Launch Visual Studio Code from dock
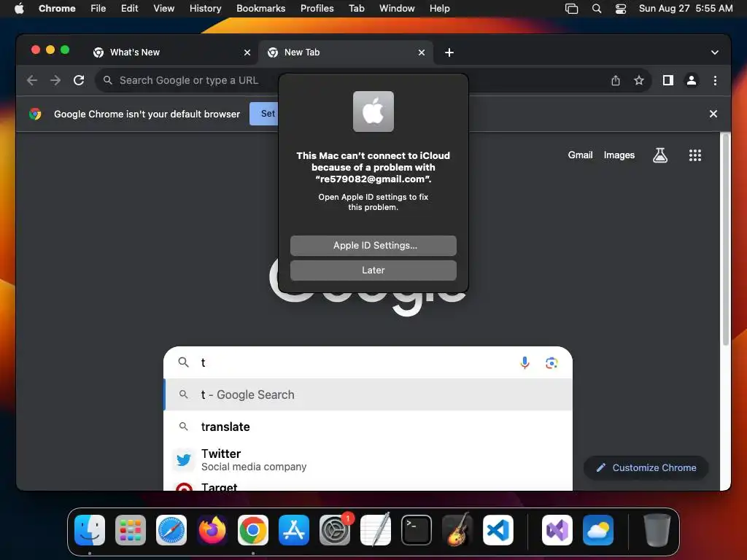This screenshot has height=560, width=747. click(x=498, y=530)
